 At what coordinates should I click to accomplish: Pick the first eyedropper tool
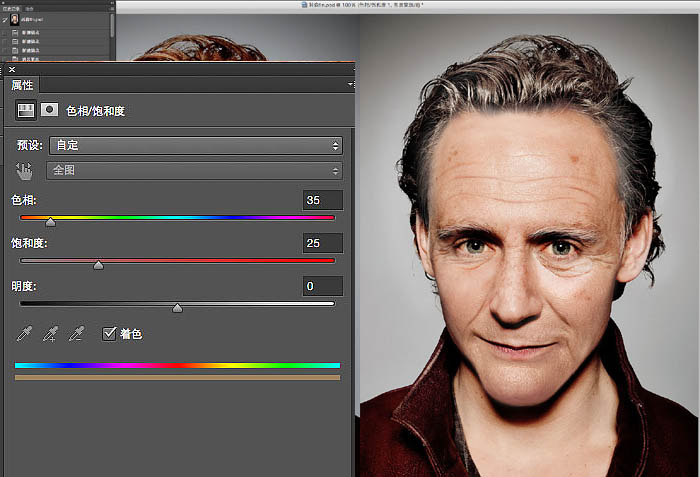click(x=24, y=334)
